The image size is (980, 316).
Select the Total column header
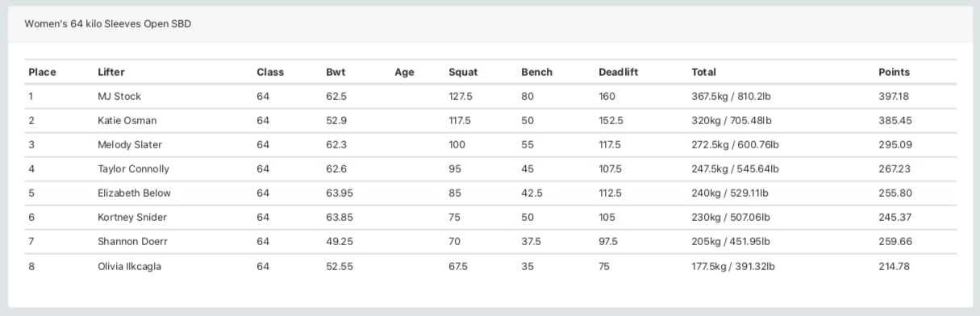(x=703, y=72)
